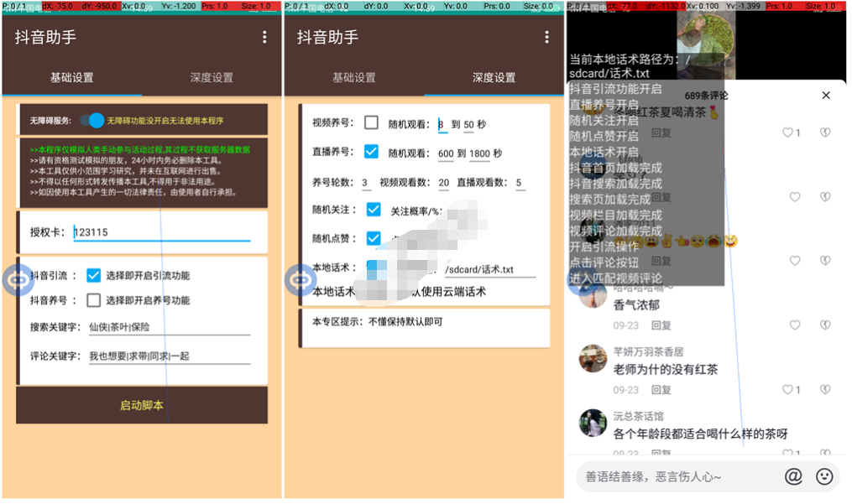This screenshot has width=852, height=504.
Task: Dislike the 老师为什的没有红茶 comment
Action: 825,389
